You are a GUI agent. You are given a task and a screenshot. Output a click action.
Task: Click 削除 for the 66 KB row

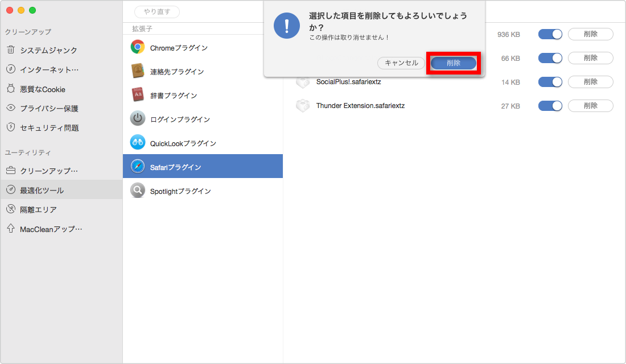coord(591,58)
